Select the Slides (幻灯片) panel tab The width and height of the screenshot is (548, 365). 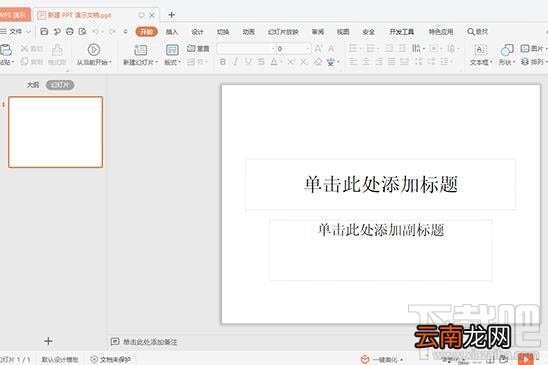pos(60,85)
